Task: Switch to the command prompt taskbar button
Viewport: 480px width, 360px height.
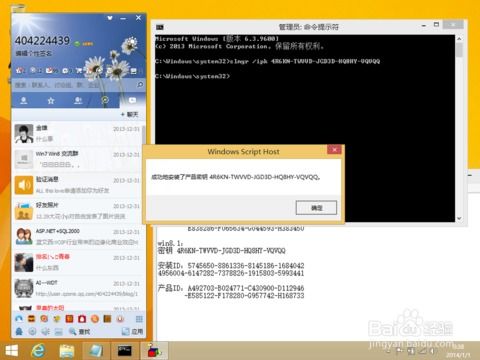Action: [x=124, y=351]
